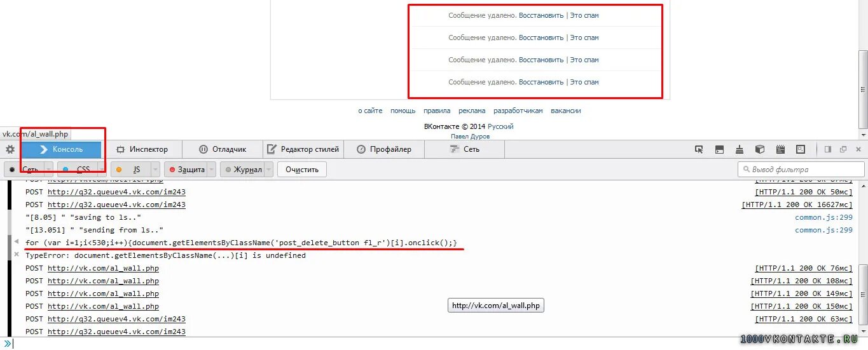Image resolution: width=868 pixels, height=350 pixels.
Task: Click the console scrollbar down arrow
Action: pos(863,333)
